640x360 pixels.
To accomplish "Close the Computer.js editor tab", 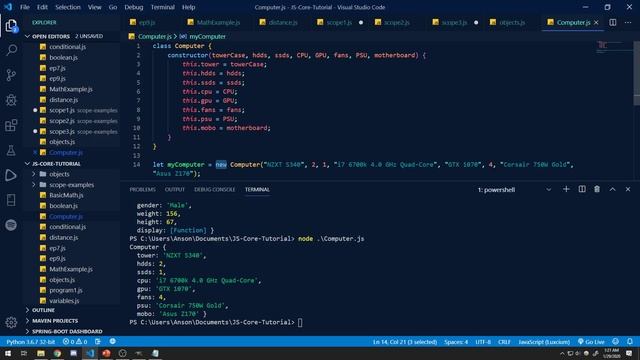I will (596, 22).
